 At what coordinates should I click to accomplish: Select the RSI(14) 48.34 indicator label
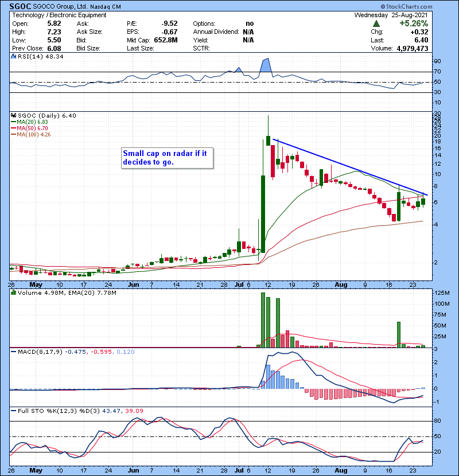pos(40,56)
